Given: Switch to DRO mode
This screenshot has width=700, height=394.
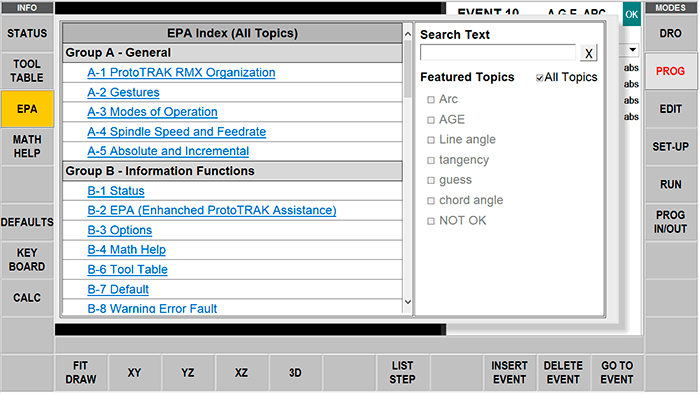Looking at the screenshot, I should click(x=670, y=33).
